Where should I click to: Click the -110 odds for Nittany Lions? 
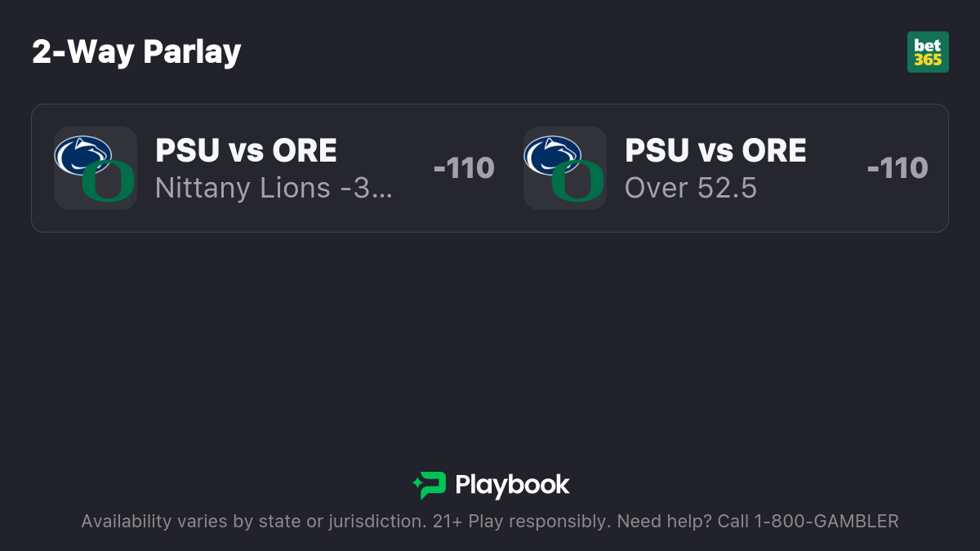[x=464, y=168]
